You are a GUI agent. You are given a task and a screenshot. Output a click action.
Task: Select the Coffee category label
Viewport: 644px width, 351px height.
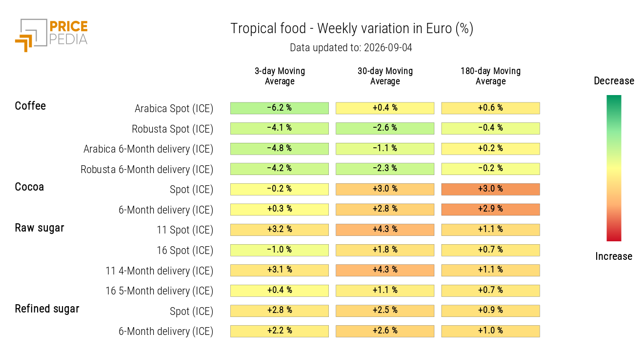point(30,106)
